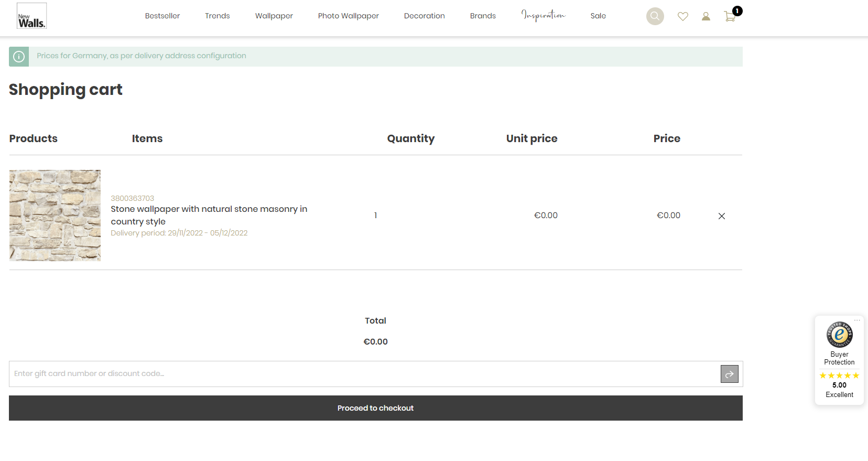Open the Bestseller menu
The height and width of the screenshot is (461, 868).
(162, 16)
